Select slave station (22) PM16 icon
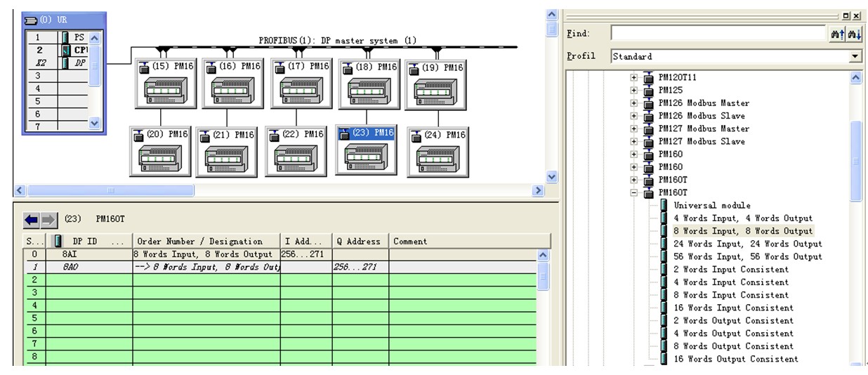This screenshot has height=375, width=868. click(296, 151)
